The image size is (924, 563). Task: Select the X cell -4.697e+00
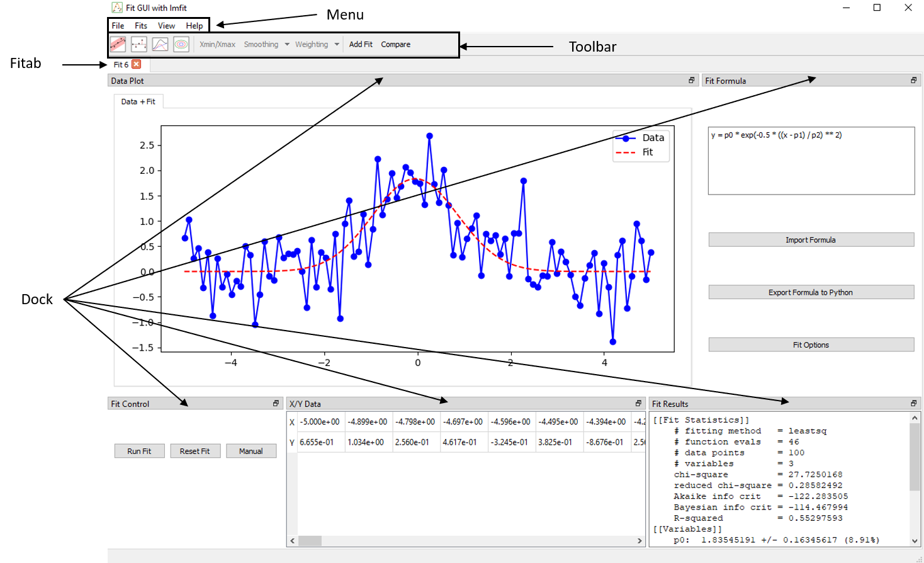464,422
